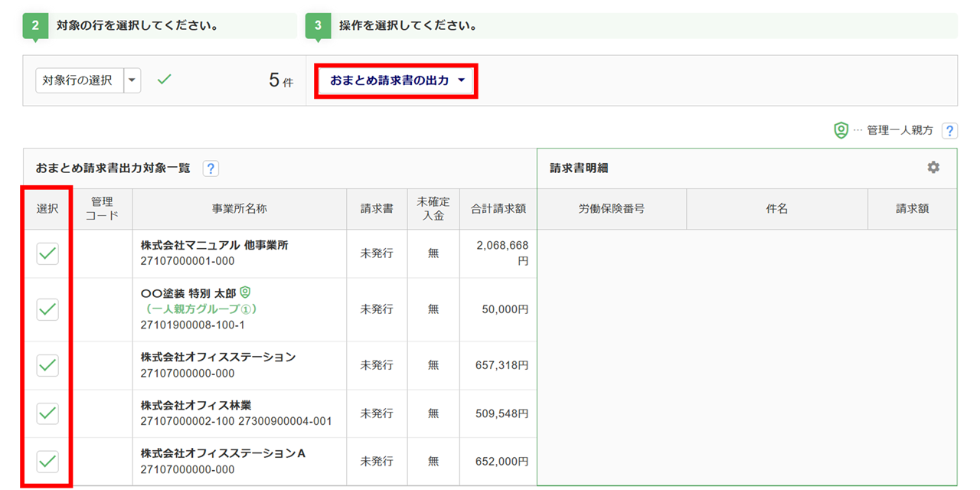Click the 請求額 column header
Screen dimensions: 980x490
[x=912, y=209]
